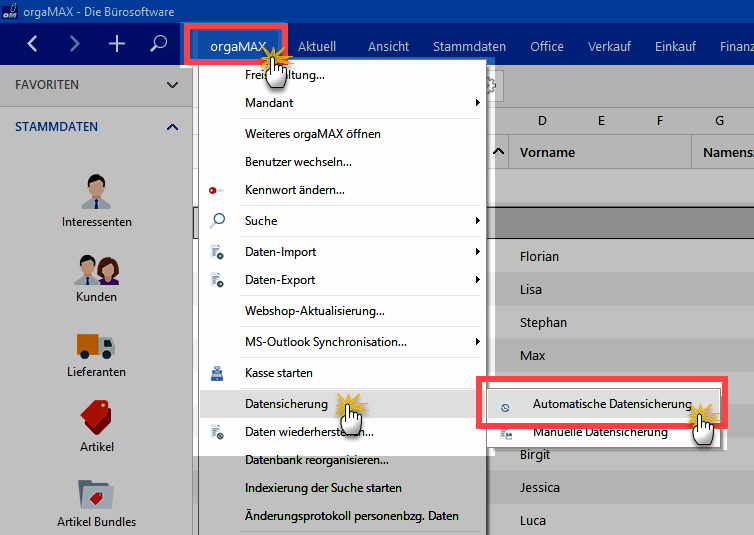Click column letter D header
The width and height of the screenshot is (754, 535).
(542, 121)
